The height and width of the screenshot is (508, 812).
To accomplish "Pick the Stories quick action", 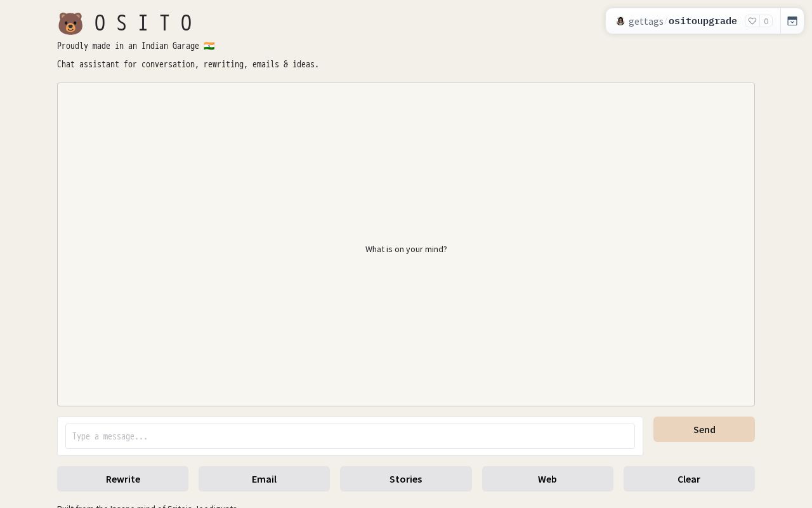I will [x=406, y=479].
